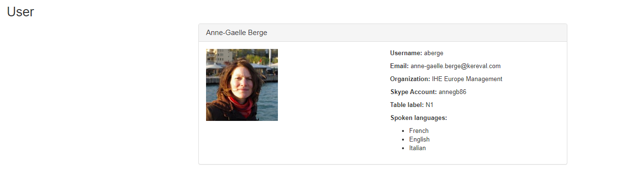Screen dimensions: 644x178
Task: Click the Anne-Gaelle Berge panel header
Action: tap(383, 33)
